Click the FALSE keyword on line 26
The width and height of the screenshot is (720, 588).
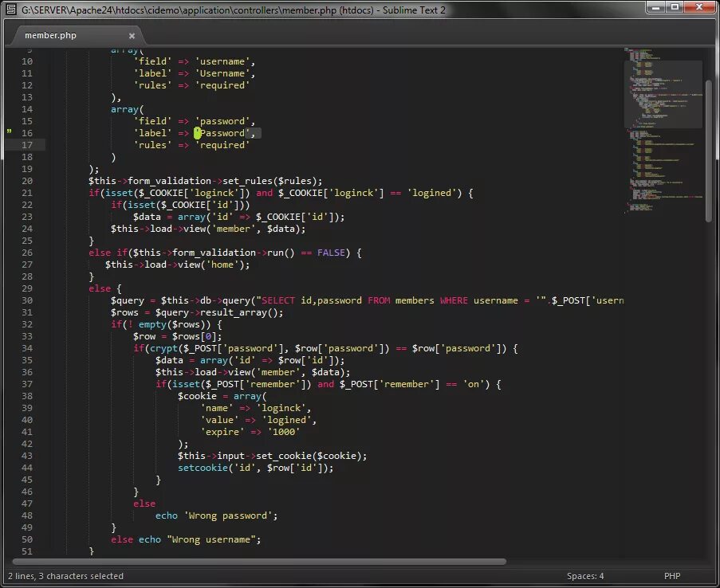coord(331,252)
